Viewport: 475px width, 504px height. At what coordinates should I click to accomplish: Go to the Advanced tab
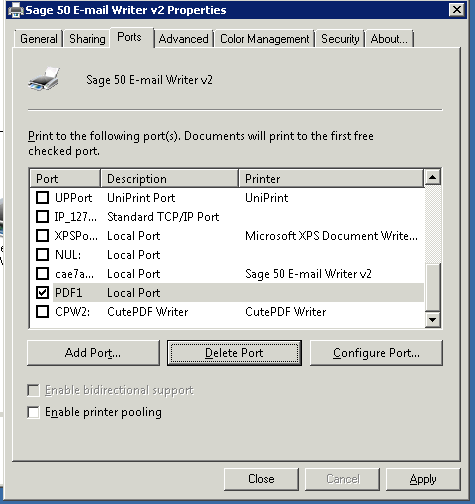click(x=183, y=39)
